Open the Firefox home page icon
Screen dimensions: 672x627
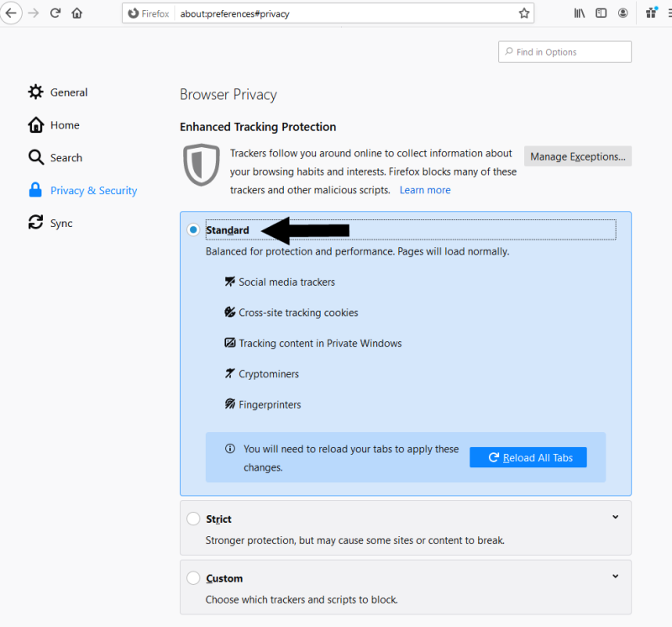77,13
